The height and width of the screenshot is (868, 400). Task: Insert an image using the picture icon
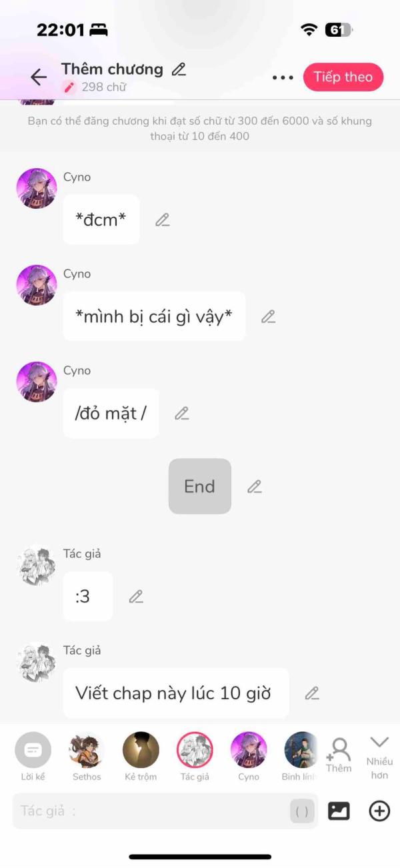coord(339,811)
